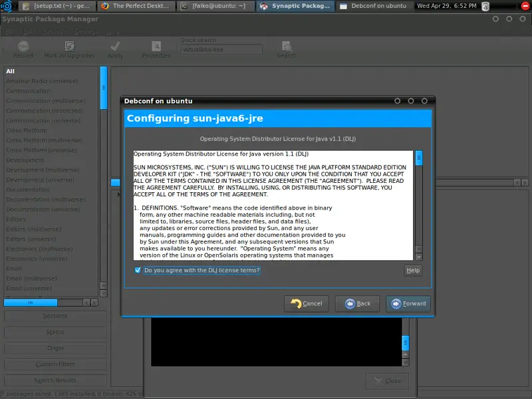Select Electronics (multiverse) category
This screenshot has width=532, height=399.
coord(39,249)
